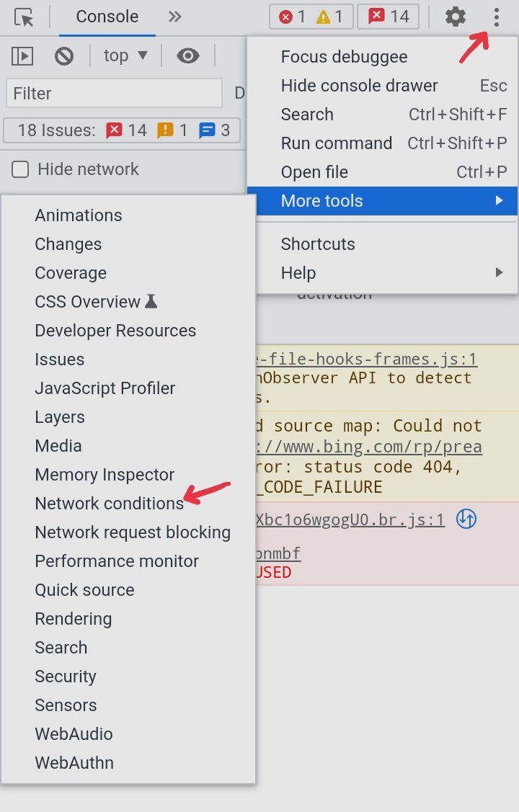The width and height of the screenshot is (519, 812).
Task: Enable the Hide network checkbox
Action: 19,169
